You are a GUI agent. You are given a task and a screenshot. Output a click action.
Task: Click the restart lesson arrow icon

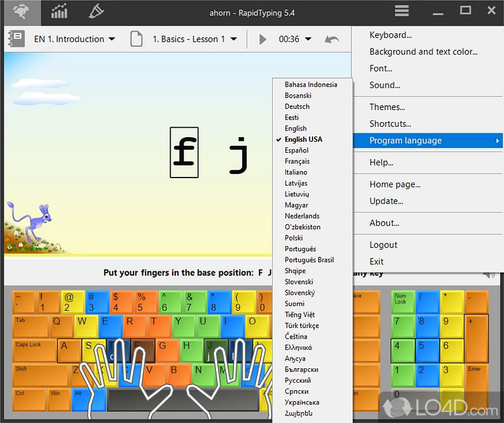pos(331,39)
